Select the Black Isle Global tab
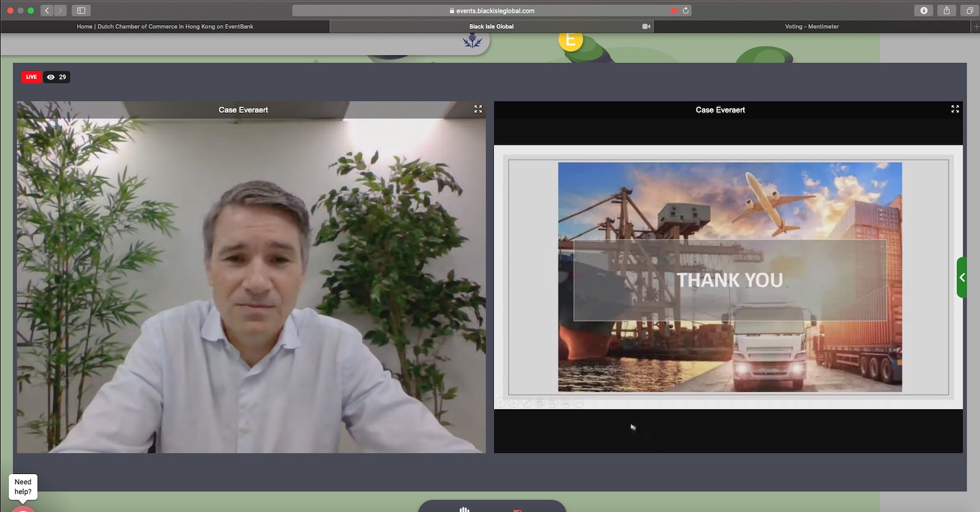The image size is (980, 512). click(491, 26)
